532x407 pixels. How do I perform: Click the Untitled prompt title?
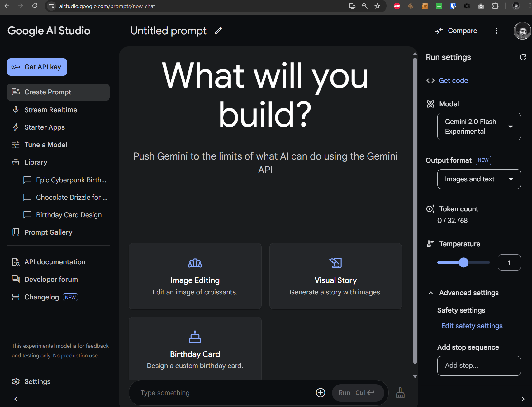pos(169,31)
